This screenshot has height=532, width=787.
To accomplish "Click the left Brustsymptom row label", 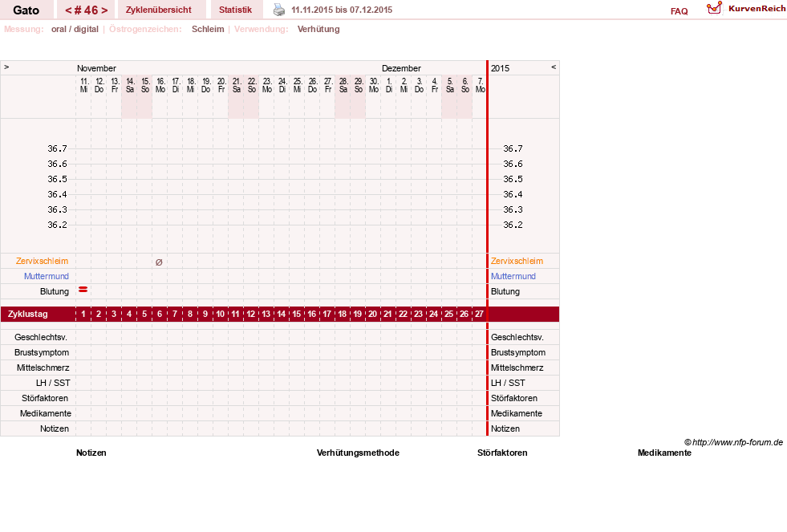I will point(42,352).
